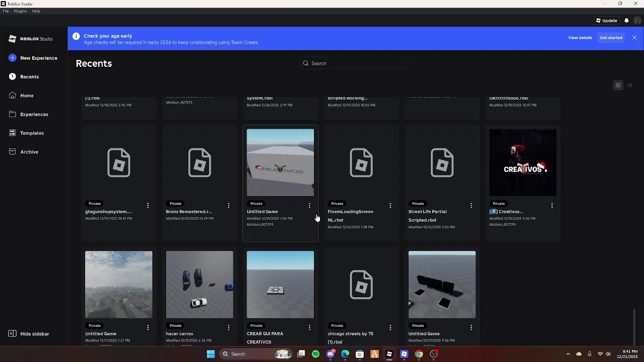The width and height of the screenshot is (644, 362).
Task: Go to Home in the sidebar
Action: (x=27, y=96)
